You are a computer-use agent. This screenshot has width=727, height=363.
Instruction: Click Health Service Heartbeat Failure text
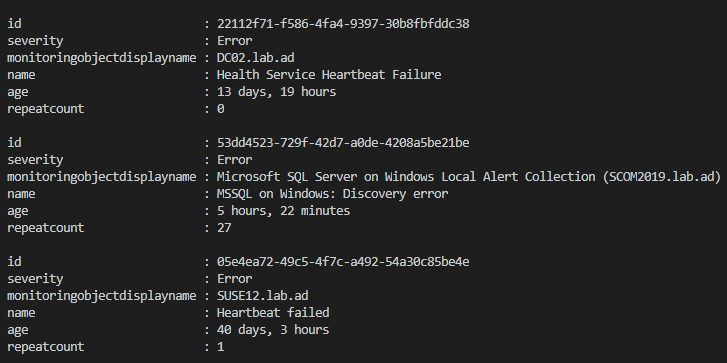(329, 75)
